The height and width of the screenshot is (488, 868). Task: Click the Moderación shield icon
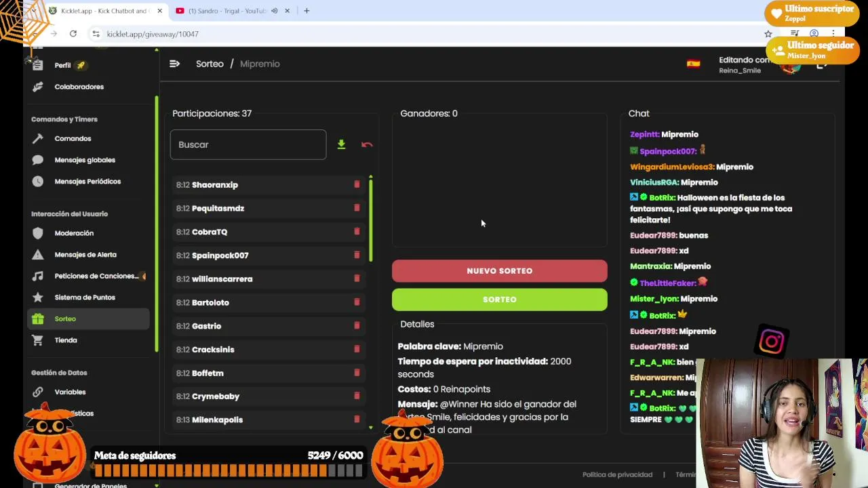coord(38,233)
